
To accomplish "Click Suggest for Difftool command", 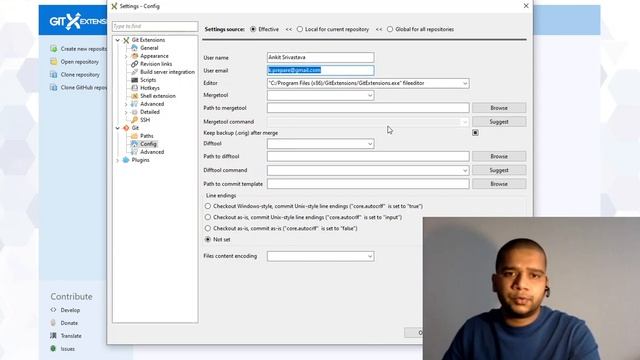I will 499,170.
